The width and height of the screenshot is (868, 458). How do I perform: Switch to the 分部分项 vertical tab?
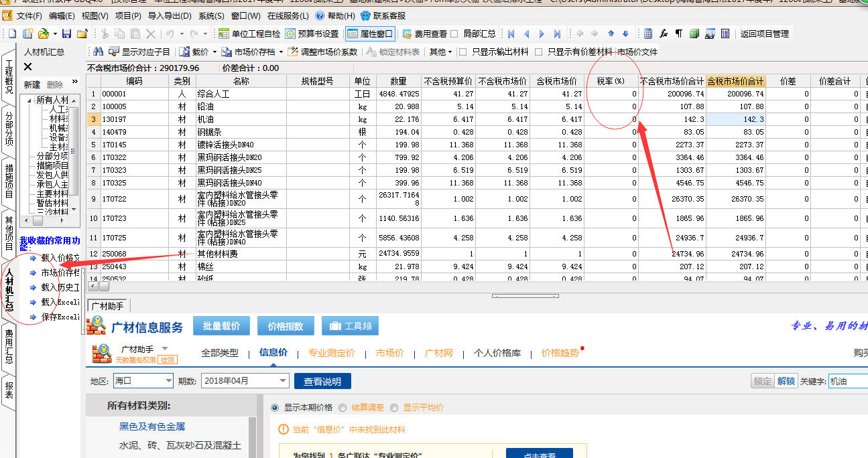click(9, 129)
